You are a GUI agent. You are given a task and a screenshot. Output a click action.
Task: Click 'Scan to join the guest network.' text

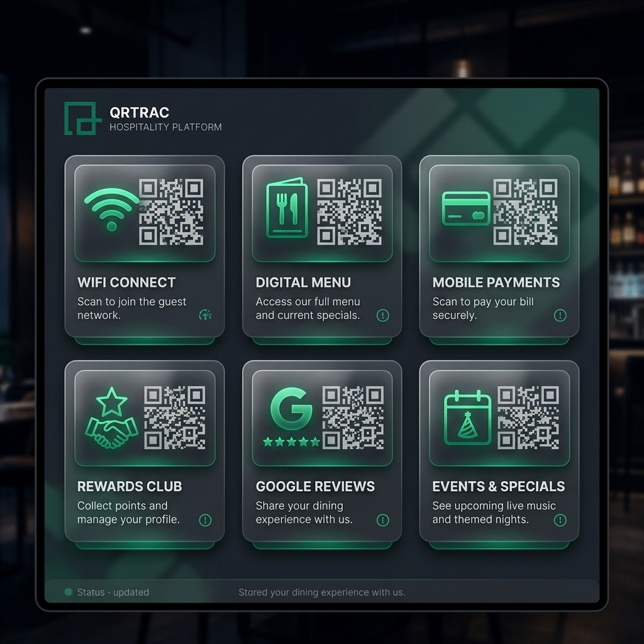tap(132, 308)
